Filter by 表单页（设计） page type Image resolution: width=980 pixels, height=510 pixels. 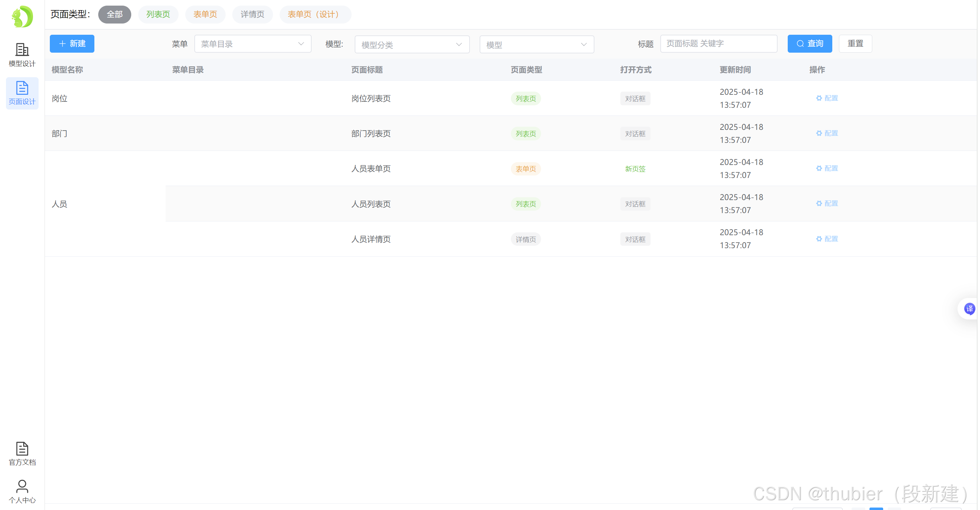(x=315, y=14)
